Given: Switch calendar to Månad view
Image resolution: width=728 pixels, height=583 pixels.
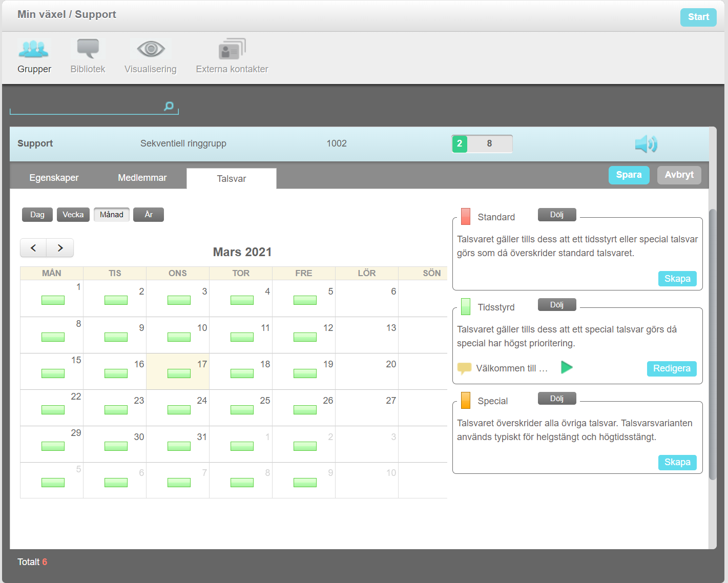Looking at the screenshot, I should coord(112,215).
